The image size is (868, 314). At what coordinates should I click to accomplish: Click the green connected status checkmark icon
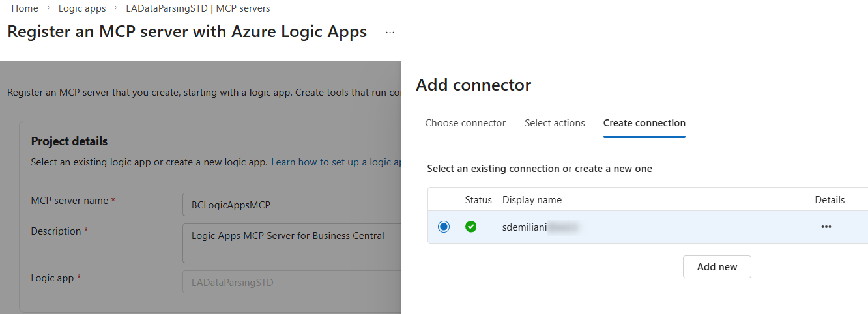click(x=471, y=227)
